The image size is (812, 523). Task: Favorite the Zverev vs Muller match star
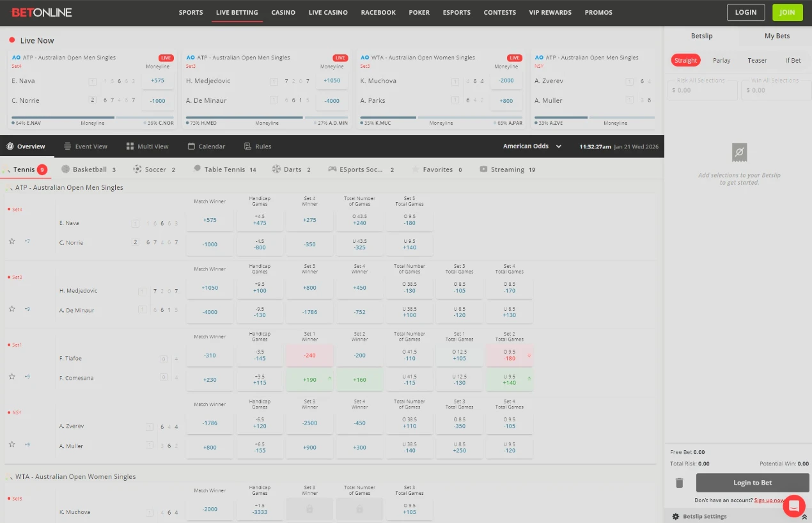pyautogui.click(x=12, y=444)
